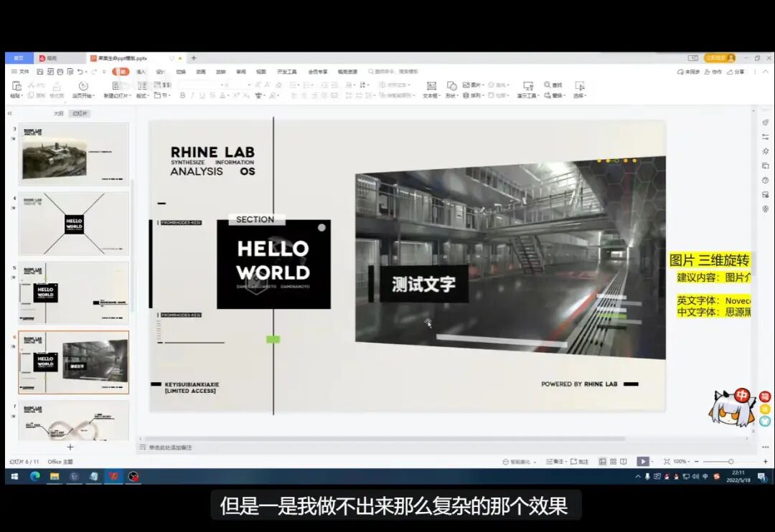Image resolution: width=775 pixels, height=532 pixels.
Task: Click the Picture (图片) insert icon
Action: [x=466, y=85]
